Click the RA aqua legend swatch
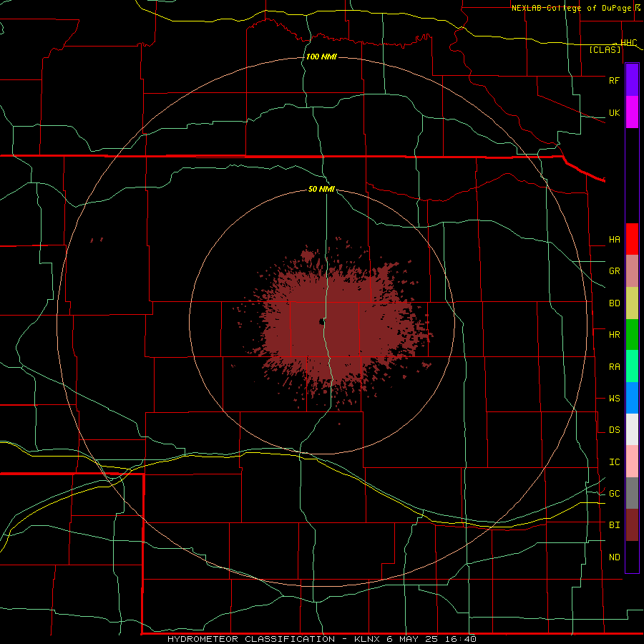 pyautogui.click(x=632, y=366)
